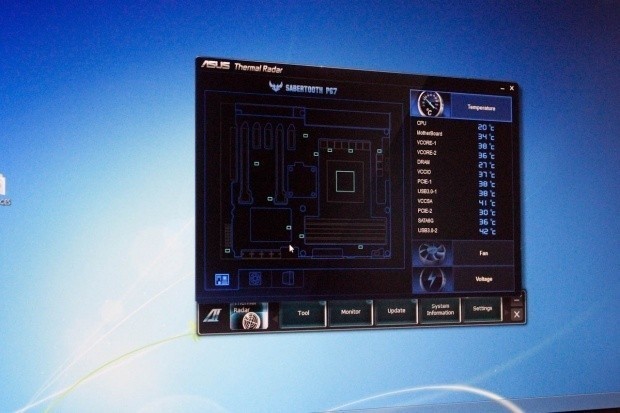620x413 pixels.
Task: Select the chassis view icon below the diagram
Action: [288, 278]
